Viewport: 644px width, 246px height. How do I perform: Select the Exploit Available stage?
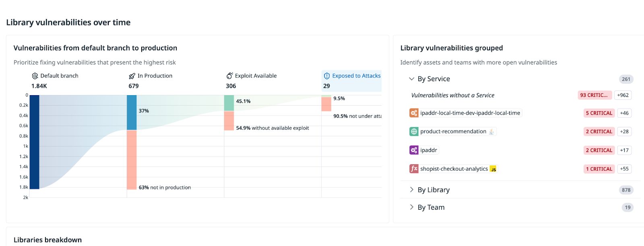255,76
